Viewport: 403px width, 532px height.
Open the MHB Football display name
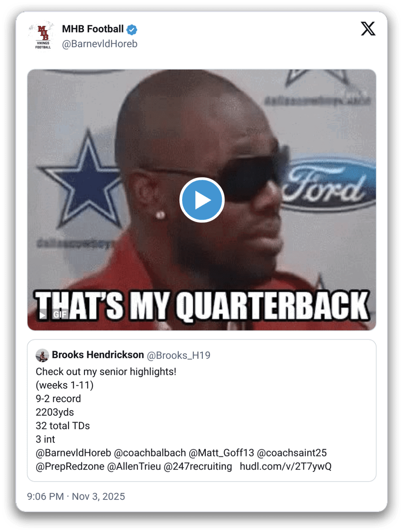coord(92,29)
